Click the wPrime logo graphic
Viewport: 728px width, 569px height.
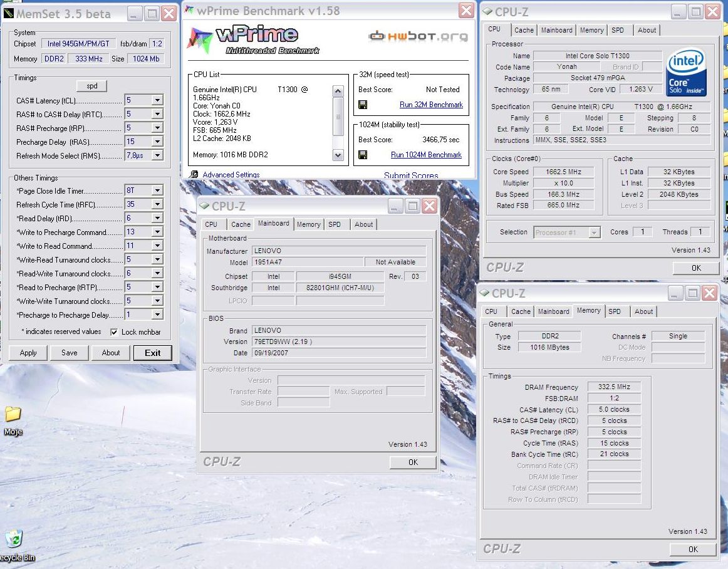pos(253,41)
